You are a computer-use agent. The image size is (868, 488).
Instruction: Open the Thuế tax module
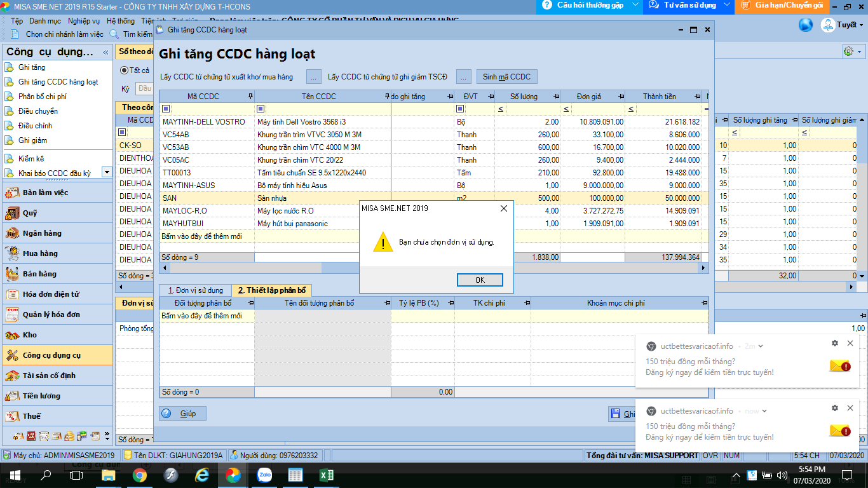coord(57,416)
